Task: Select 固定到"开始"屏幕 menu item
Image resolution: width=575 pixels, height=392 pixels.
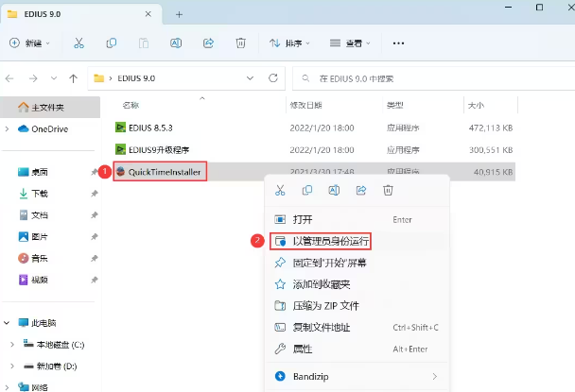Action: pyautogui.click(x=357, y=263)
